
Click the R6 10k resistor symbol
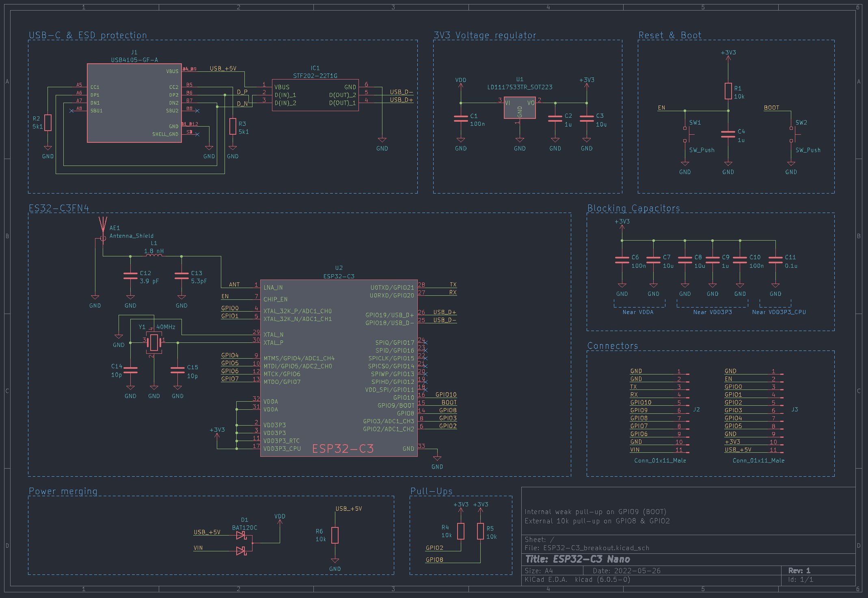335,535
